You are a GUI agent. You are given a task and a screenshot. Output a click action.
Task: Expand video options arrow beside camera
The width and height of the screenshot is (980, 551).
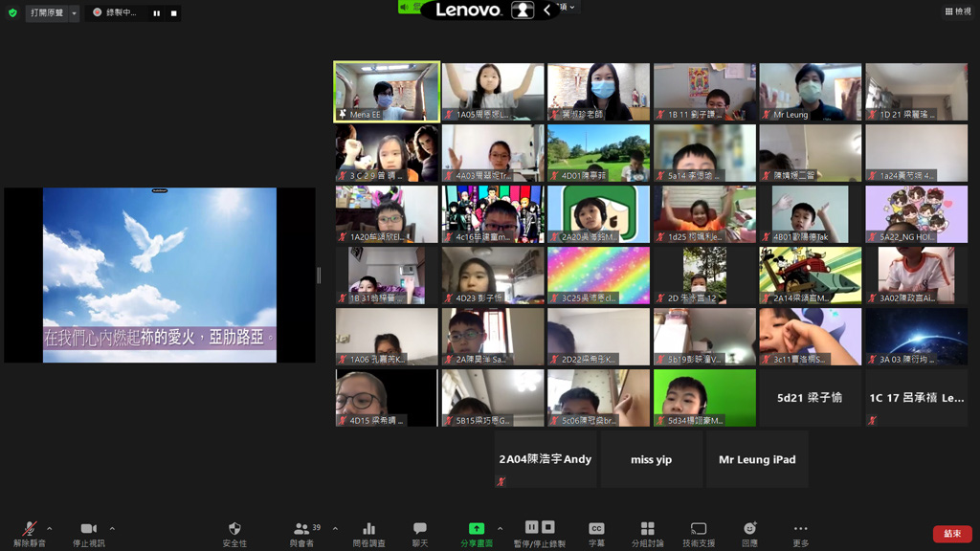pyautogui.click(x=112, y=528)
